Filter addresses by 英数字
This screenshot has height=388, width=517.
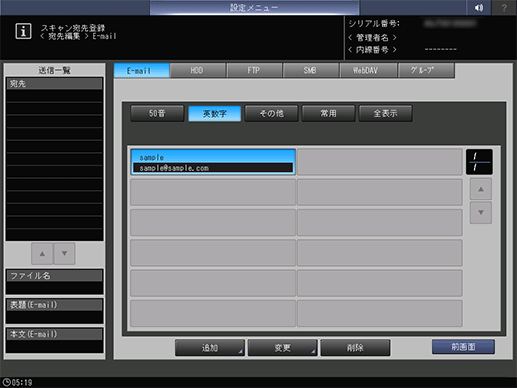pyautogui.click(x=214, y=114)
